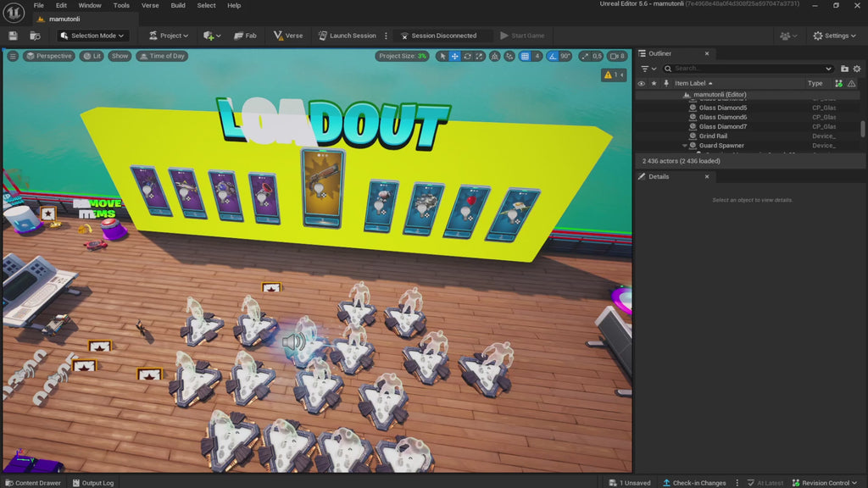The image size is (868, 488).
Task: Click the Outliner search field
Action: [748, 69]
